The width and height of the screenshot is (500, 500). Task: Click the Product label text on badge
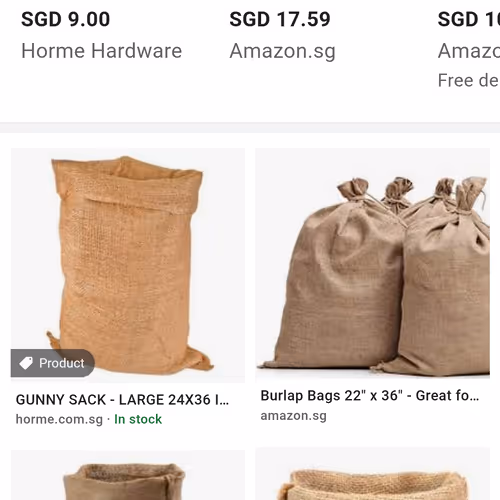coord(62,363)
